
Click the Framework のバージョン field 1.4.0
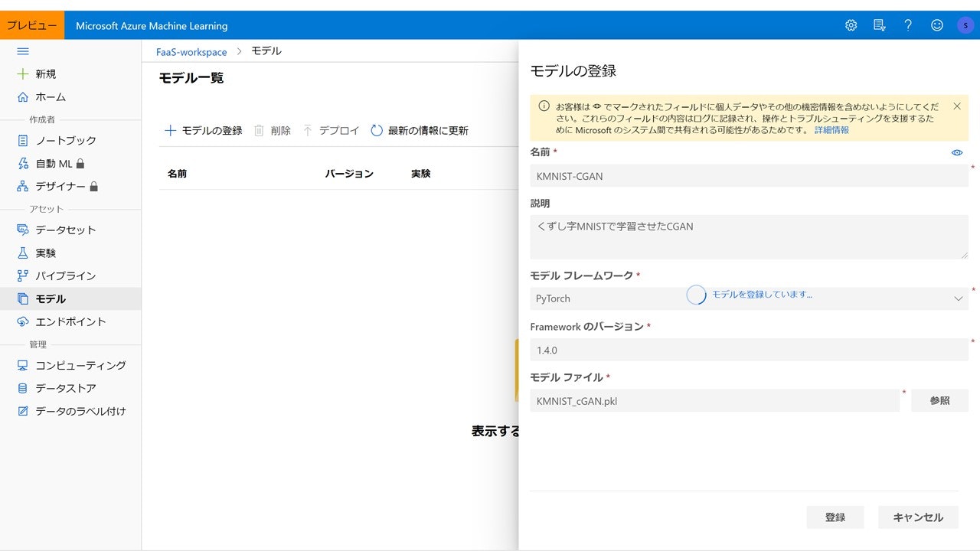[749, 350]
